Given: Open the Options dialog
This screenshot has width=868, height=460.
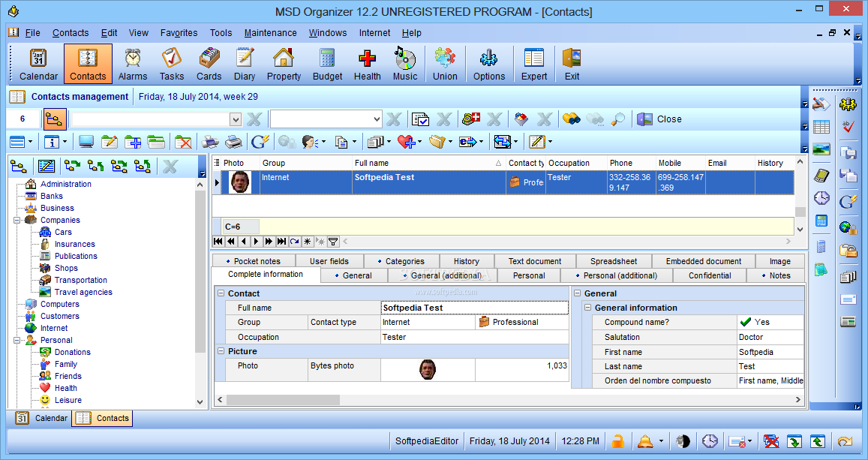Looking at the screenshot, I should (x=489, y=65).
